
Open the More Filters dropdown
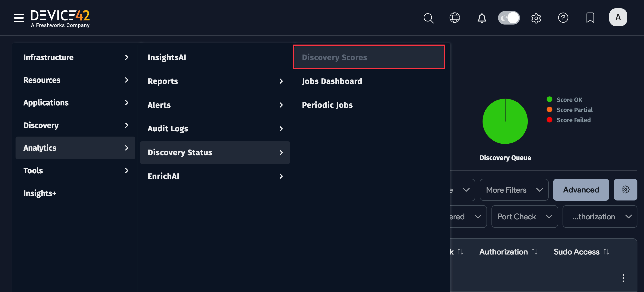pos(514,190)
